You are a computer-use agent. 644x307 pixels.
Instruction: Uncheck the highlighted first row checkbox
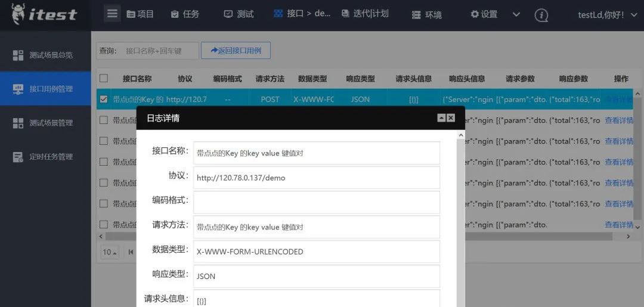tap(104, 99)
